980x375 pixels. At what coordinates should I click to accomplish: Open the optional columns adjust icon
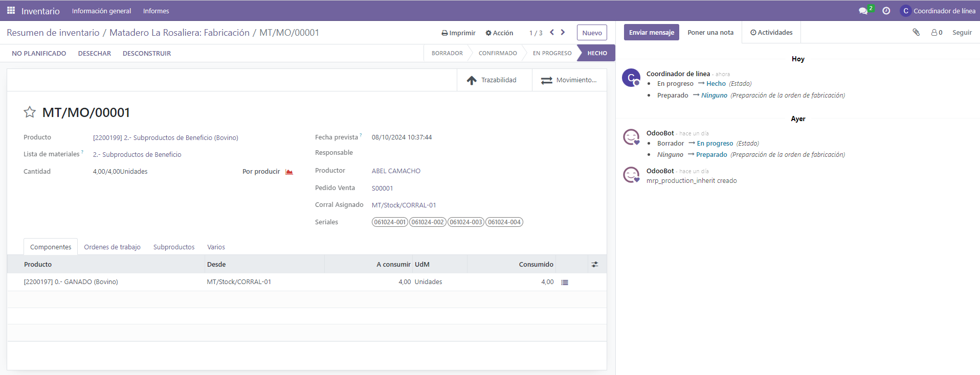pos(595,264)
